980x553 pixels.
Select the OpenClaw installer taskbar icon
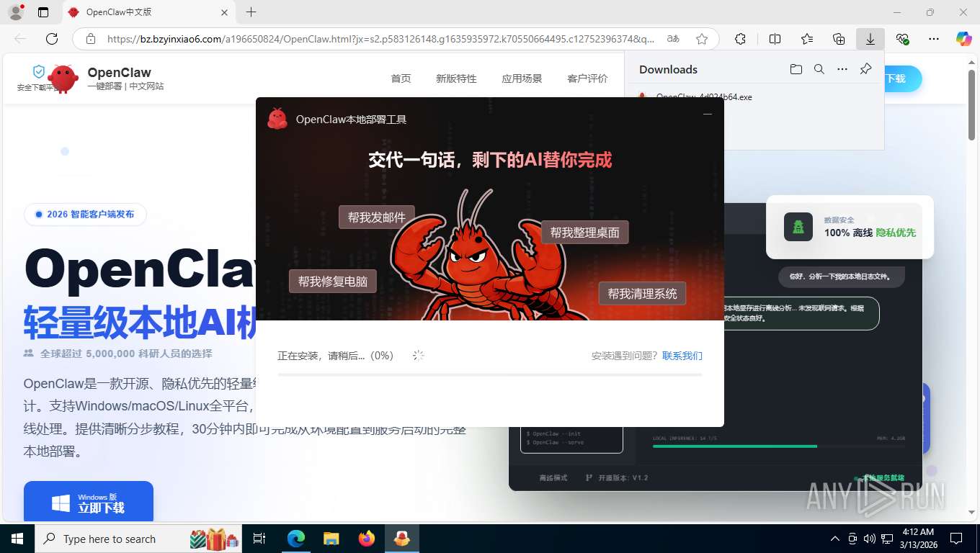click(402, 539)
